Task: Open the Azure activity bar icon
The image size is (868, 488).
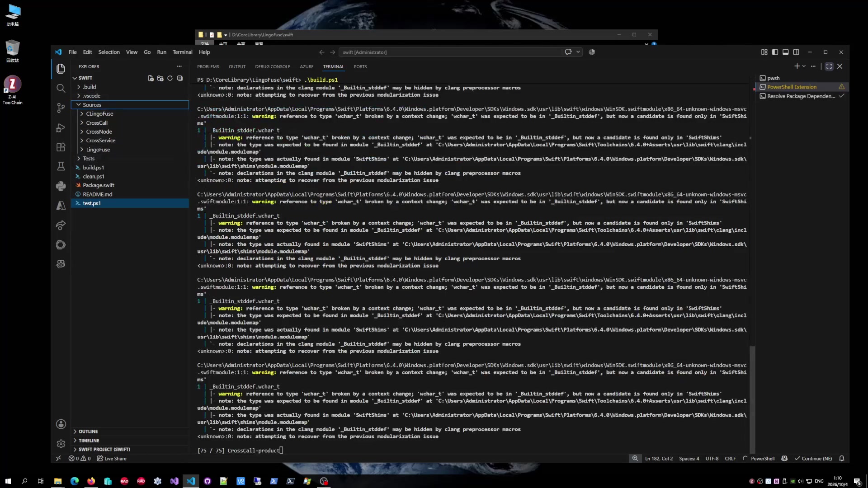Action: point(61,206)
